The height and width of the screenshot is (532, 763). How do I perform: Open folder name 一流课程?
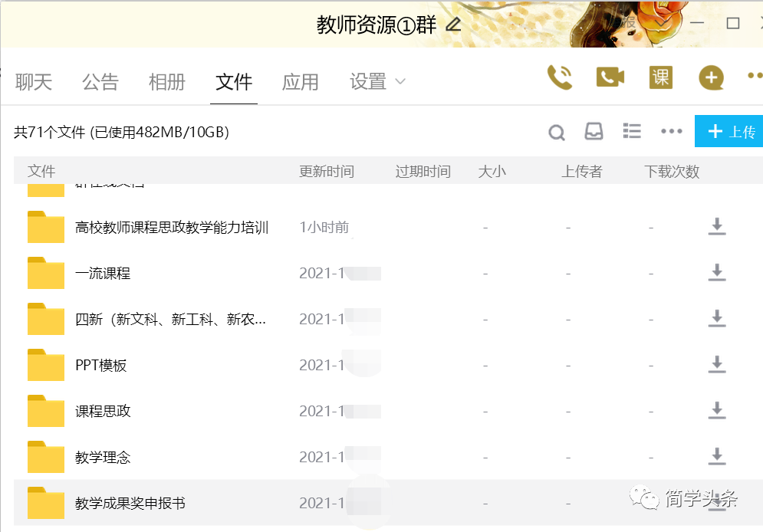pos(103,274)
